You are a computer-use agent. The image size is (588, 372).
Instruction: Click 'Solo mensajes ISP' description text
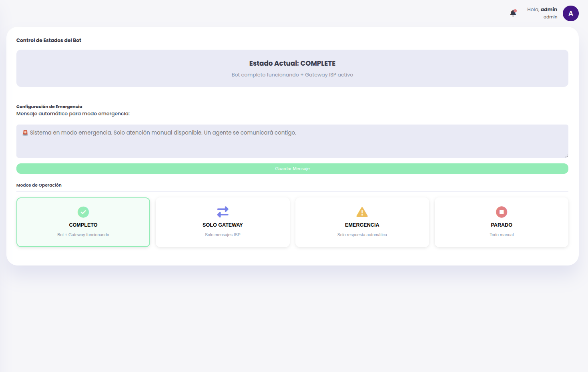(223, 235)
